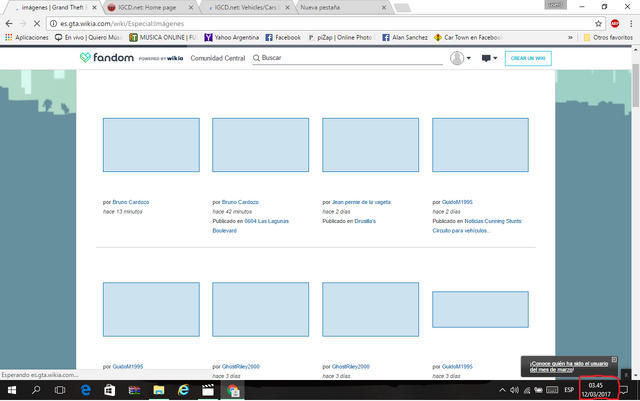Show hidden system tray icons
640x401 pixels.
tap(502, 390)
